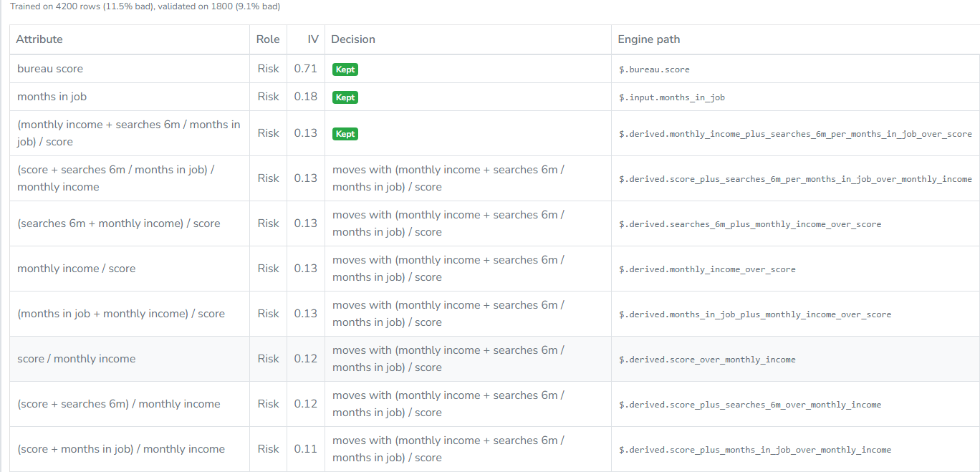Click the 'Trained on 4200 rows' summary text
The height and width of the screenshot is (472, 980).
click(x=145, y=6)
